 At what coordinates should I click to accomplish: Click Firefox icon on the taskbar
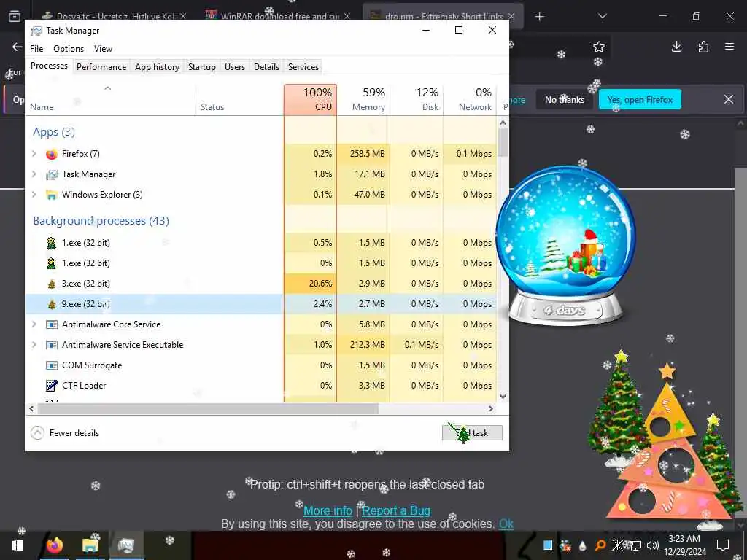pyautogui.click(x=55, y=545)
